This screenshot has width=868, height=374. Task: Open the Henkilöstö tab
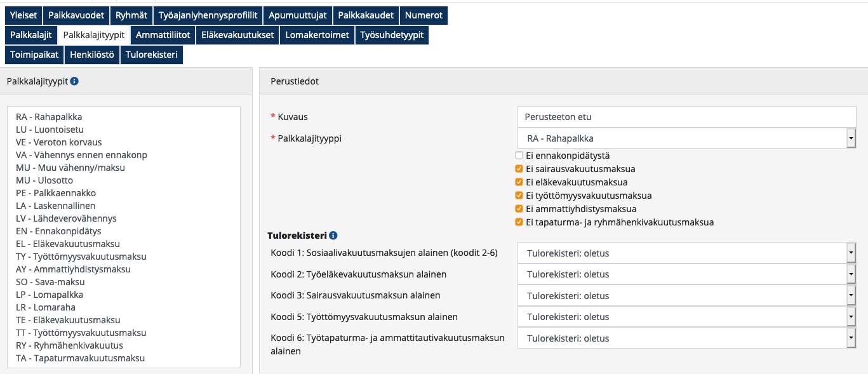[x=92, y=55]
